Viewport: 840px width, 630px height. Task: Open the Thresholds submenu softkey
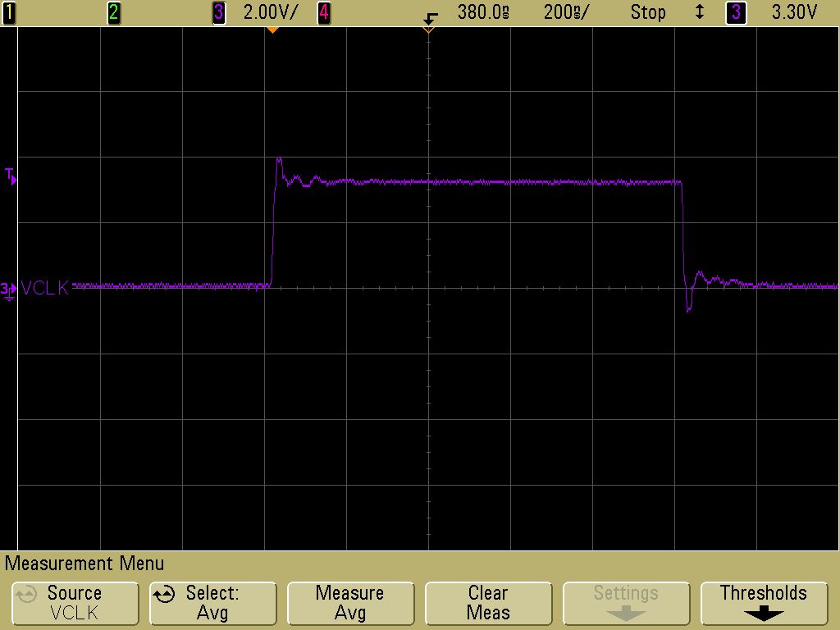point(764,603)
